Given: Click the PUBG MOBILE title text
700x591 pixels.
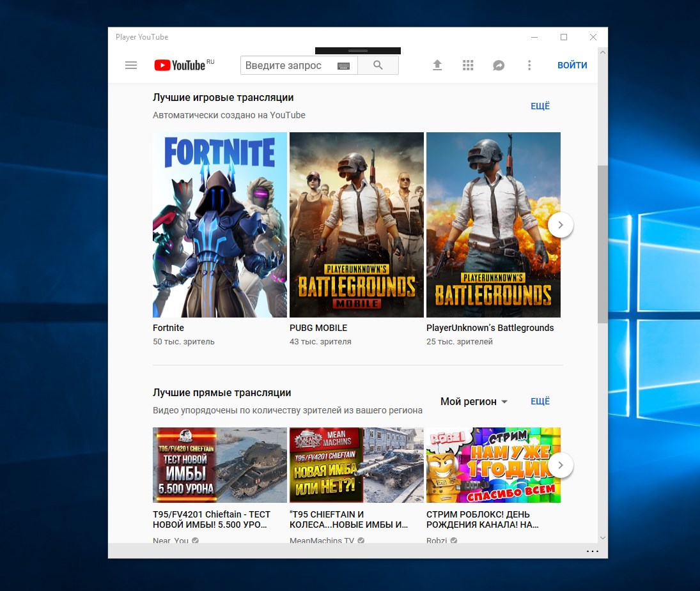Looking at the screenshot, I should [x=318, y=328].
